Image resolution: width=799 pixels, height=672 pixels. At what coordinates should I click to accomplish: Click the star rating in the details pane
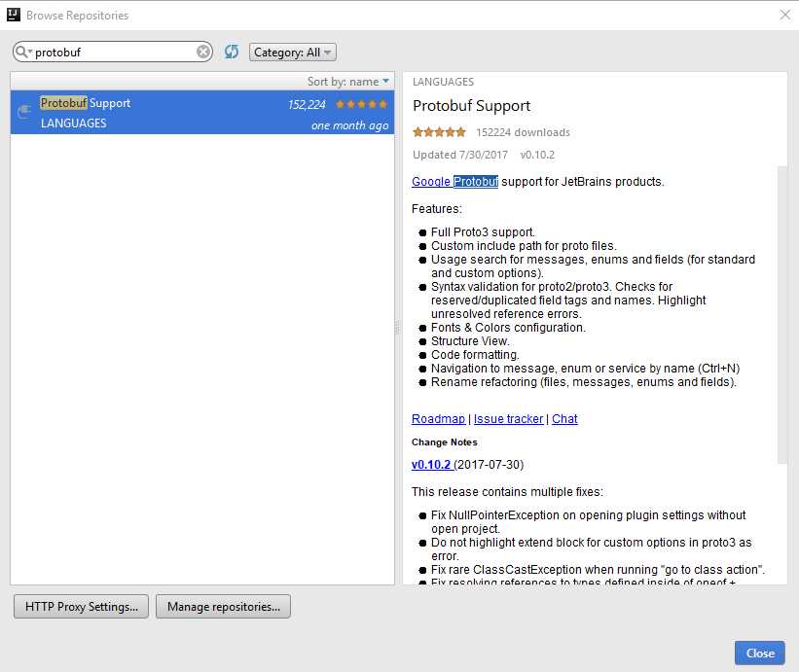tap(439, 132)
